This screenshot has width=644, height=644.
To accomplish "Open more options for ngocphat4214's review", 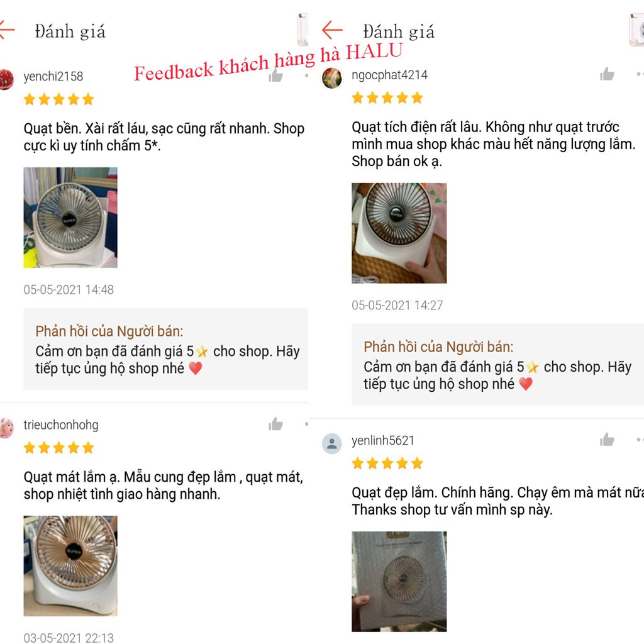I will (x=640, y=74).
